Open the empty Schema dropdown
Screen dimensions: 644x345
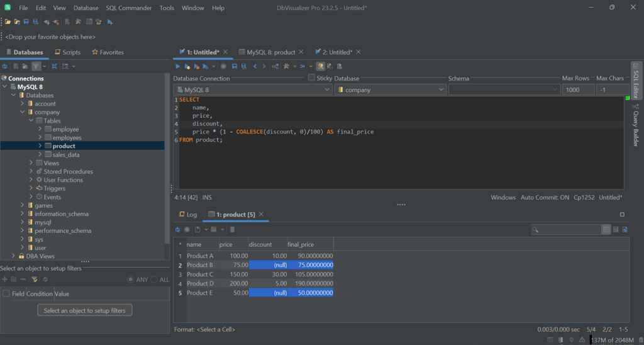pyautogui.click(x=504, y=89)
